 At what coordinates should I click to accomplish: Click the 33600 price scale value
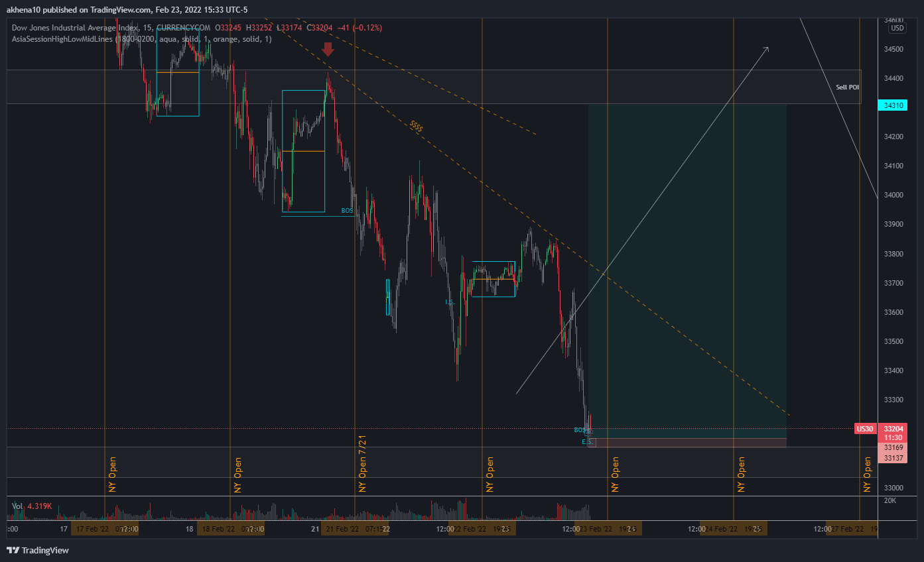click(892, 312)
